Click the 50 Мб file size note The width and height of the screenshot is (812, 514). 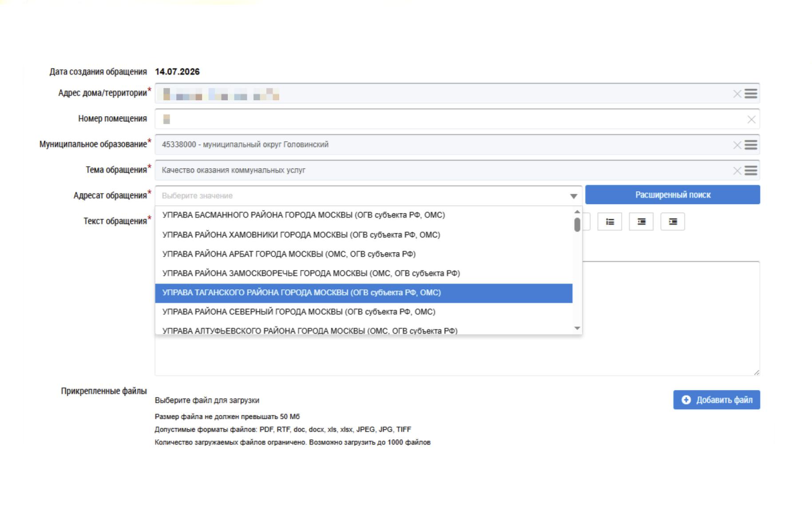(x=227, y=417)
